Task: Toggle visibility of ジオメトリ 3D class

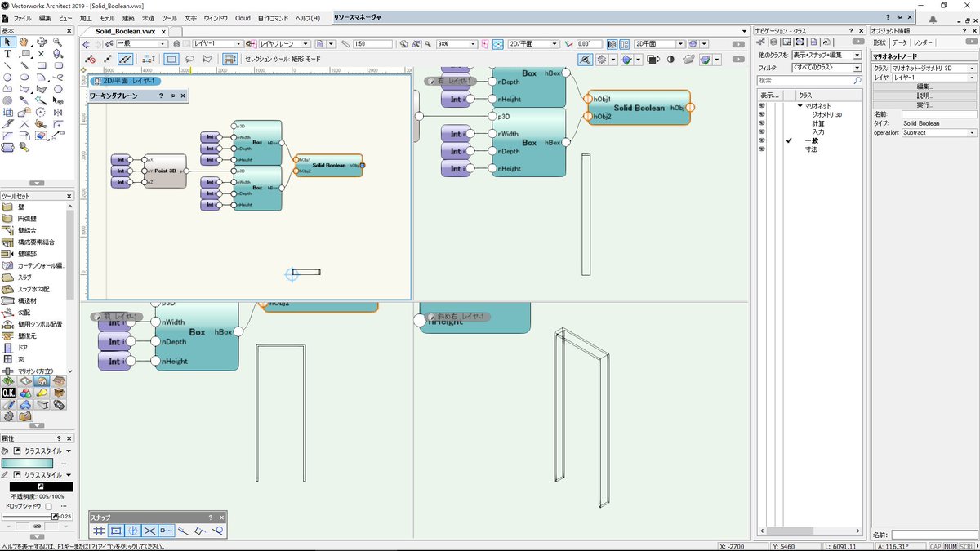Action: 762,115
